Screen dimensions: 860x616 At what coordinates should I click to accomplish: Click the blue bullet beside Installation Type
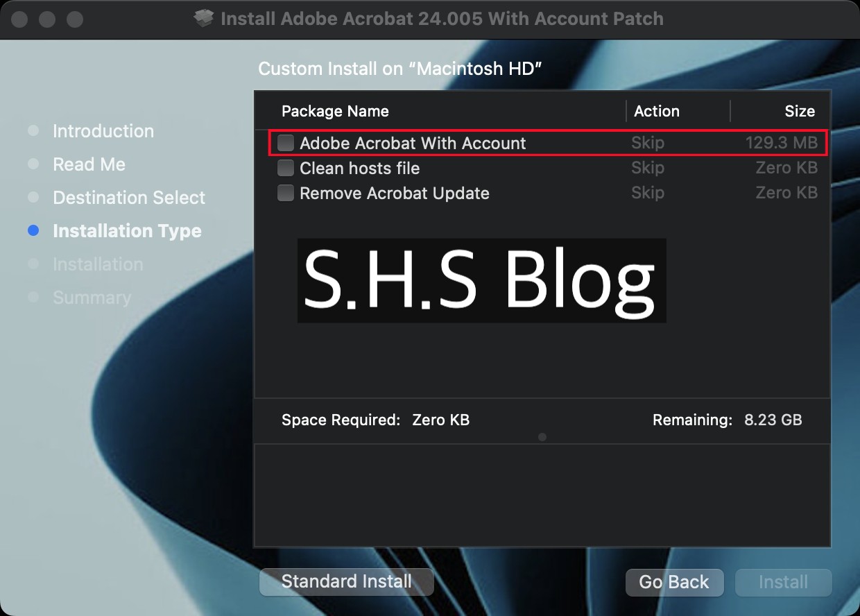click(33, 231)
